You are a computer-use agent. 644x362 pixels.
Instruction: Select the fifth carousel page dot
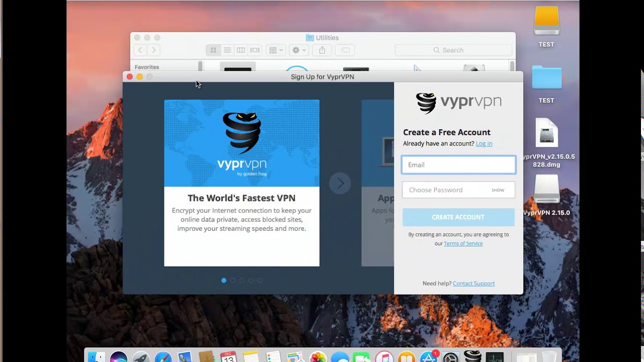click(x=260, y=281)
